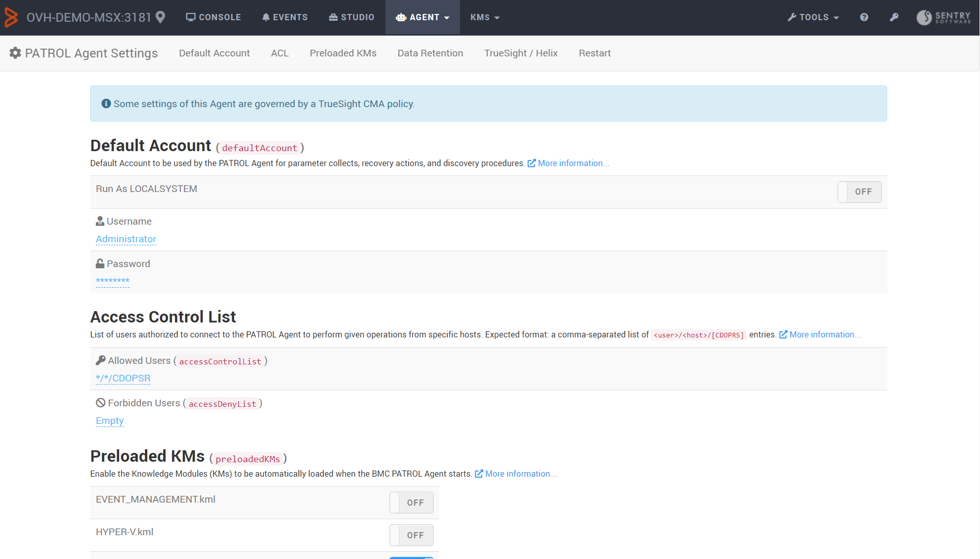Click the gear icon by PATROL Agent Settings

(16, 53)
